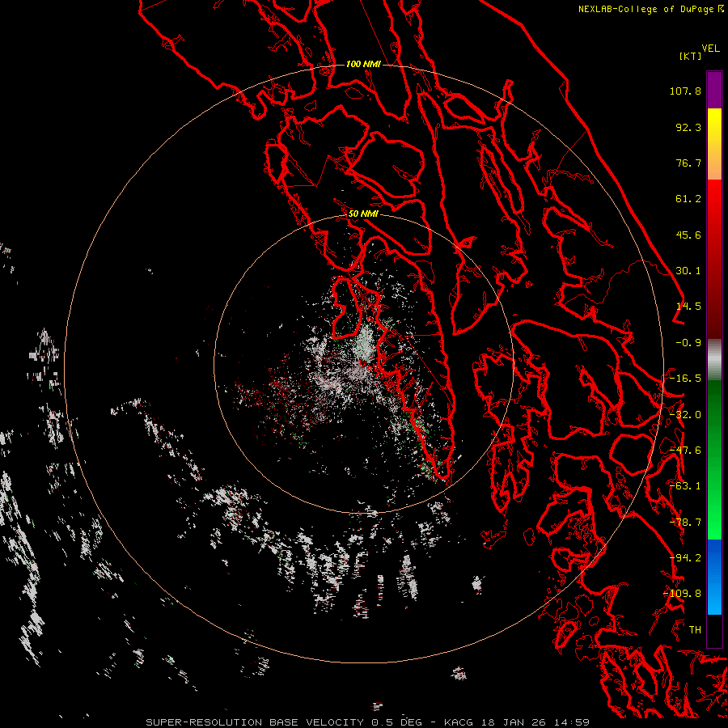This screenshot has width=728, height=728.
Task: Pick the gray segment of the velocity scale
Action: 714,360
